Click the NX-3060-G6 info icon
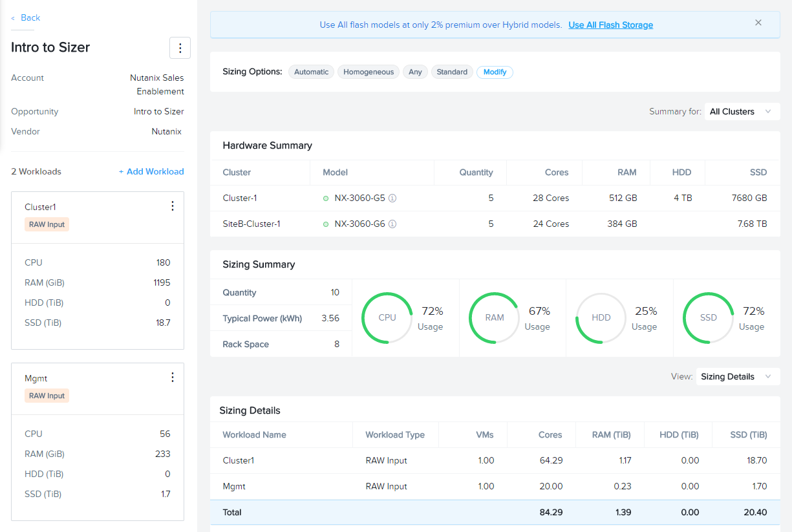 (x=392, y=224)
